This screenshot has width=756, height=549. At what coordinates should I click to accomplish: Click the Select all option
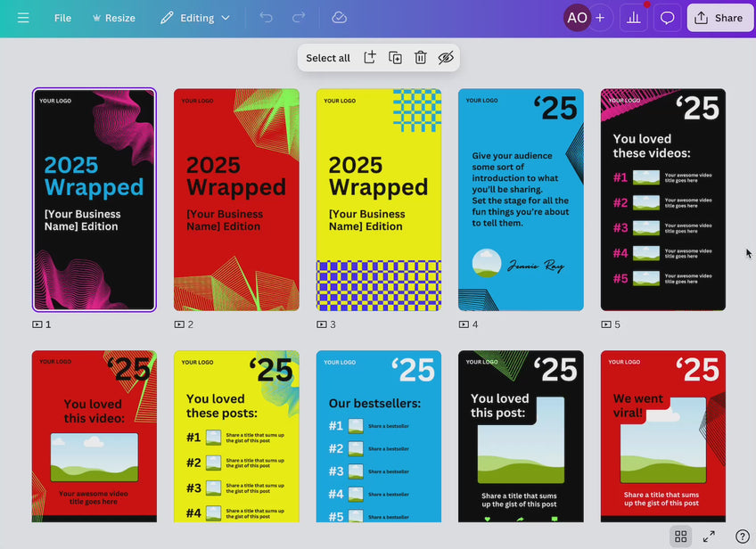pos(328,57)
